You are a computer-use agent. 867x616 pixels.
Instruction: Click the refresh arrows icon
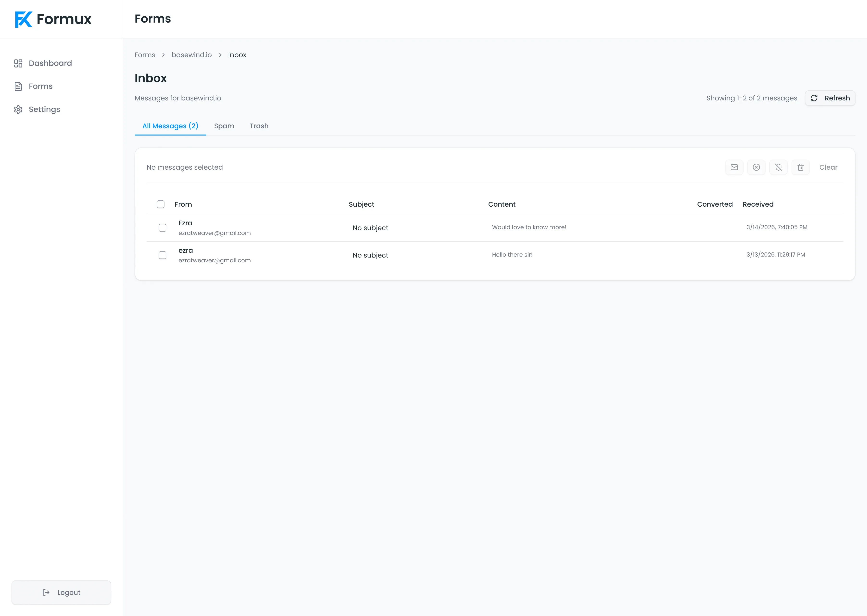point(814,98)
